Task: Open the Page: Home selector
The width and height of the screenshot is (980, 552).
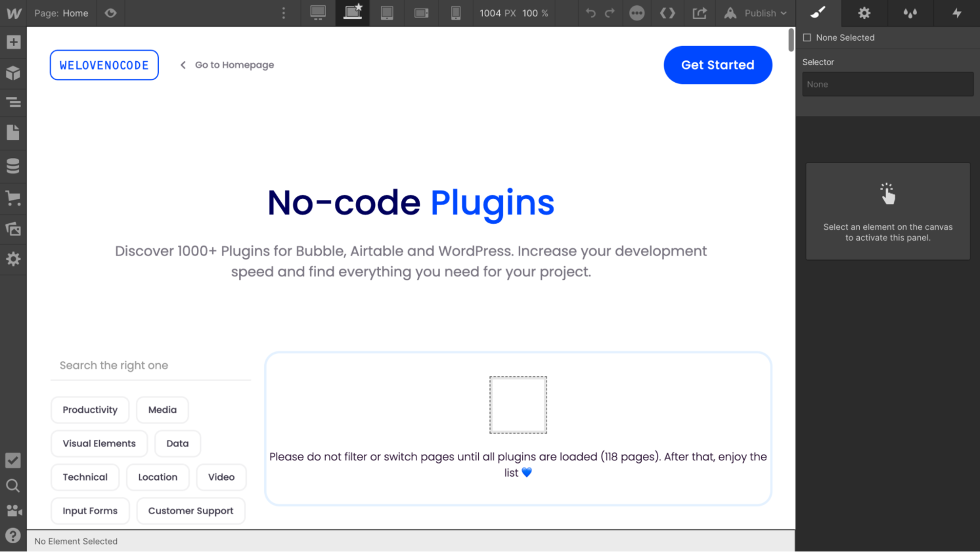Action: click(x=61, y=13)
